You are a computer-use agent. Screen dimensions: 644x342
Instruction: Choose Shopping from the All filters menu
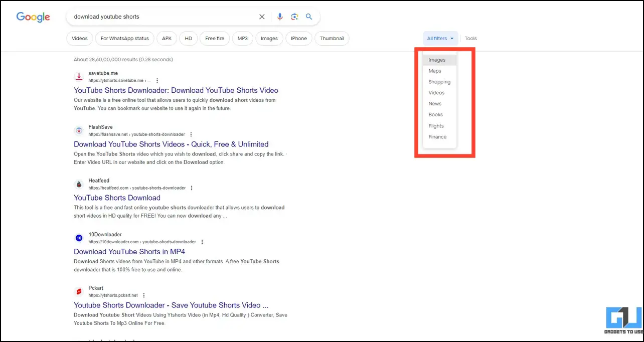[440, 82]
